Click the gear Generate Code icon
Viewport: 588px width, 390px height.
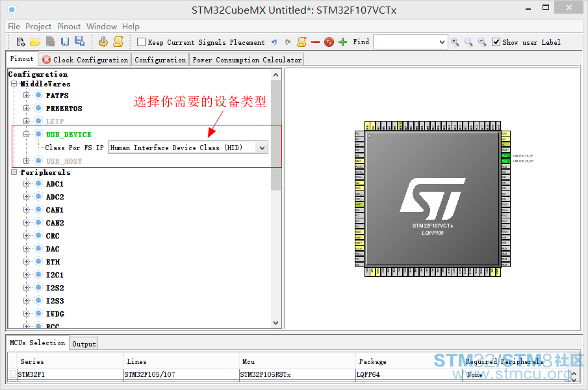tap(103, 42)
